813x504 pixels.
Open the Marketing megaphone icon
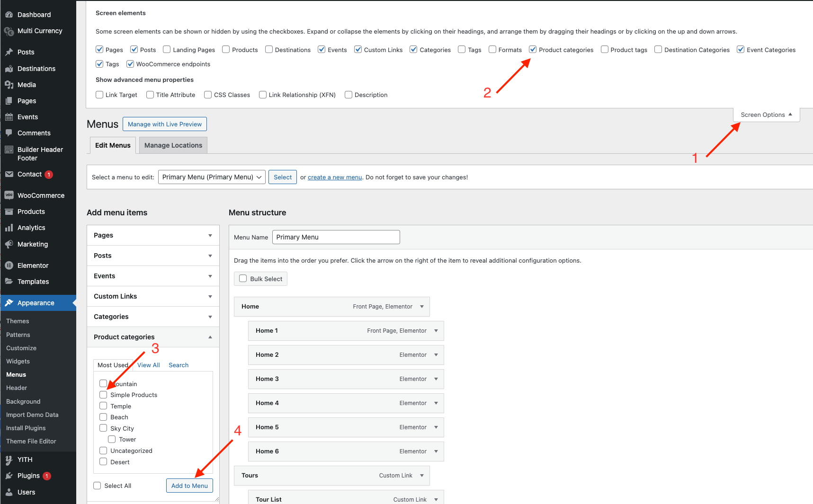pos(9,244)
